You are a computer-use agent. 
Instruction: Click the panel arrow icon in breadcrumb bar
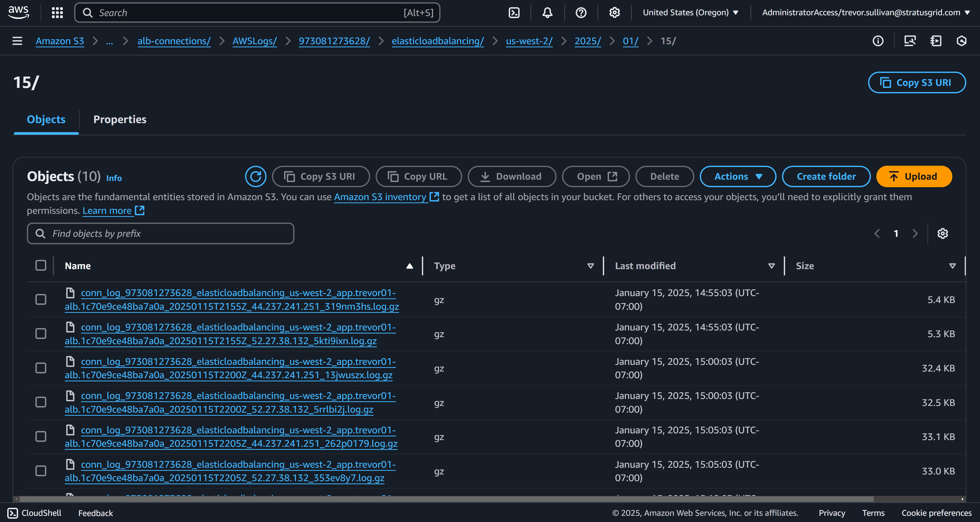pyautogui.click(x=936, y=41)
